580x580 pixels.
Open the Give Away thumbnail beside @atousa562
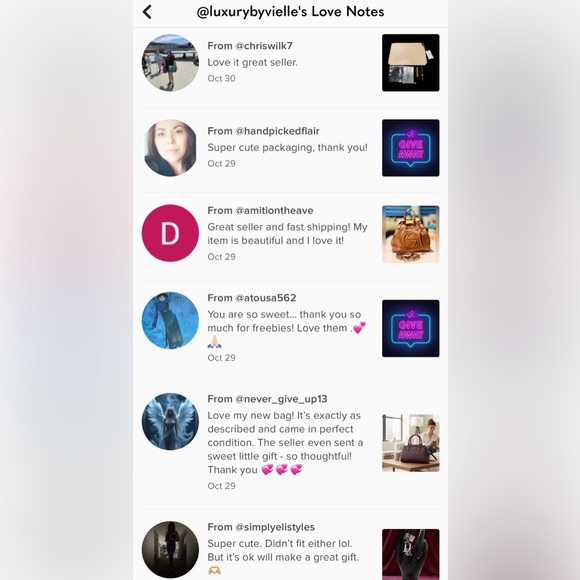(411, 328)
